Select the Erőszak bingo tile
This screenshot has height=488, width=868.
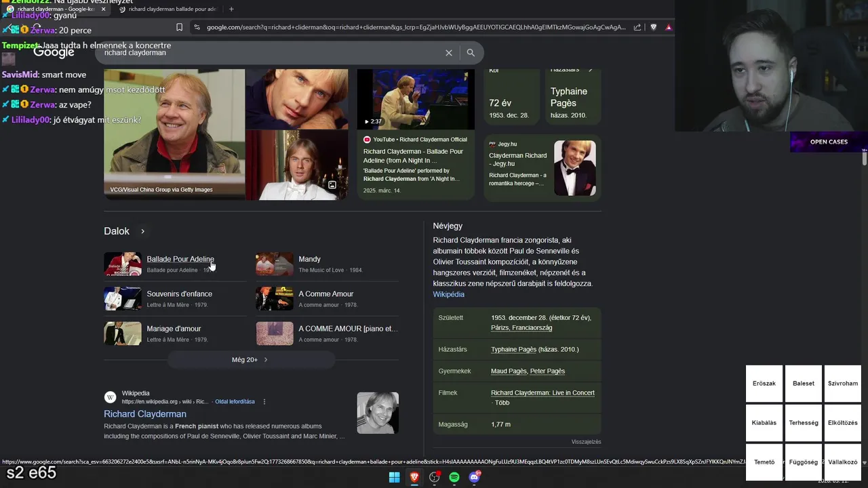pos(764,384)
